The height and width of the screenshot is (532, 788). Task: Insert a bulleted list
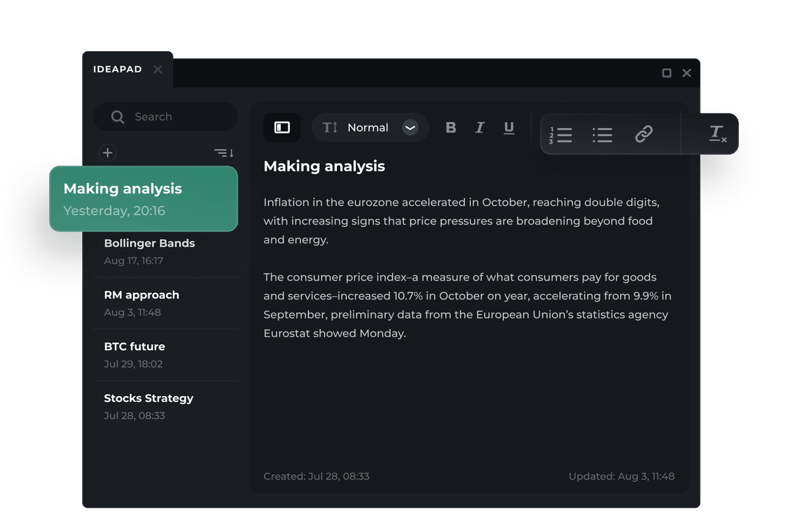[x=602, y=135]
